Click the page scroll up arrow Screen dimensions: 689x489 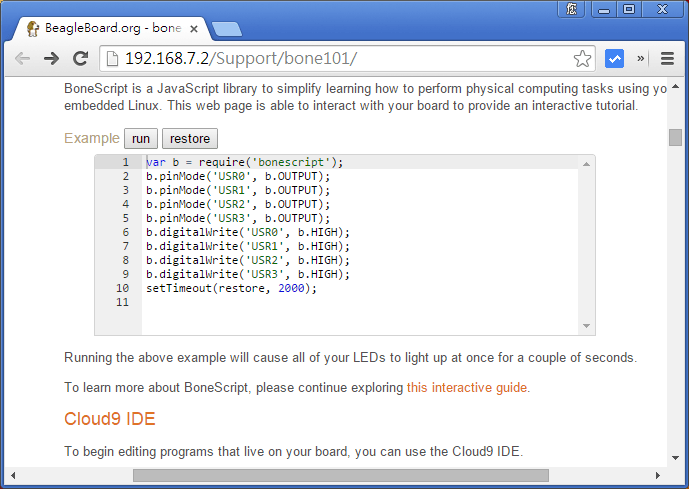(x=675, y=87)
